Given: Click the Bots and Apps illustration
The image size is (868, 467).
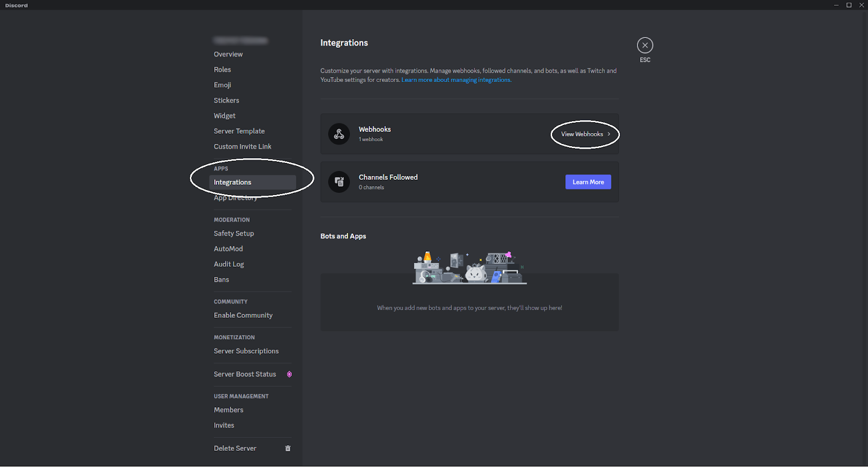Looking at the screenshot, I should click(x=469, y=268).
